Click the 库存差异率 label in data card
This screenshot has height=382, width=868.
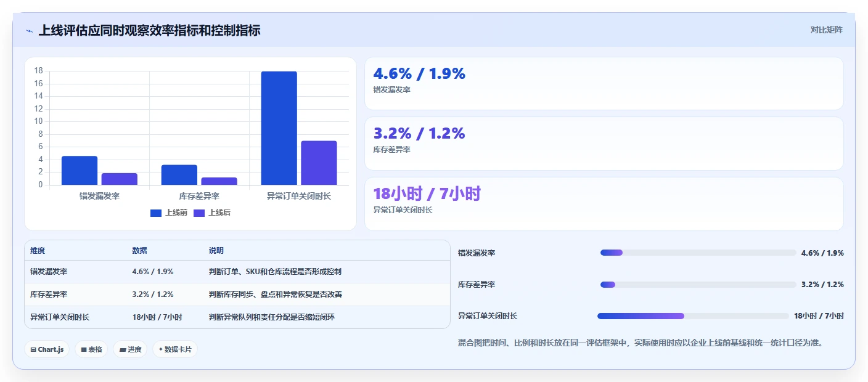(x=391, y=149)
